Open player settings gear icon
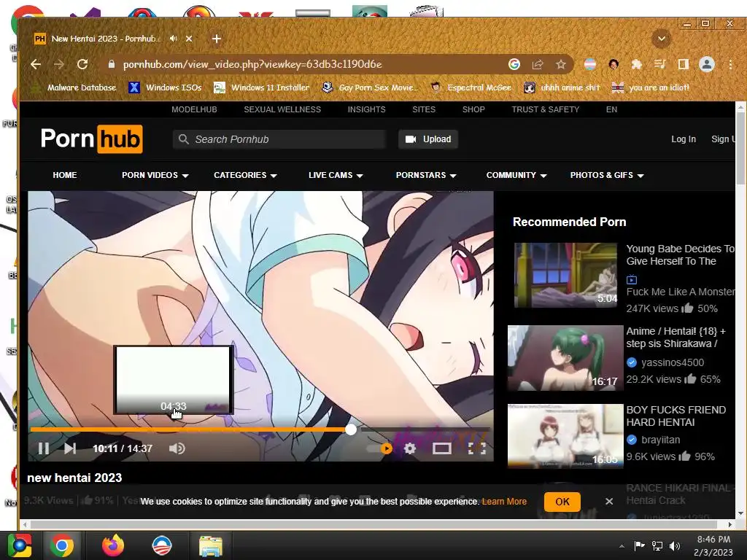Viewport: 747px width, 560px height. click(410, 448)
